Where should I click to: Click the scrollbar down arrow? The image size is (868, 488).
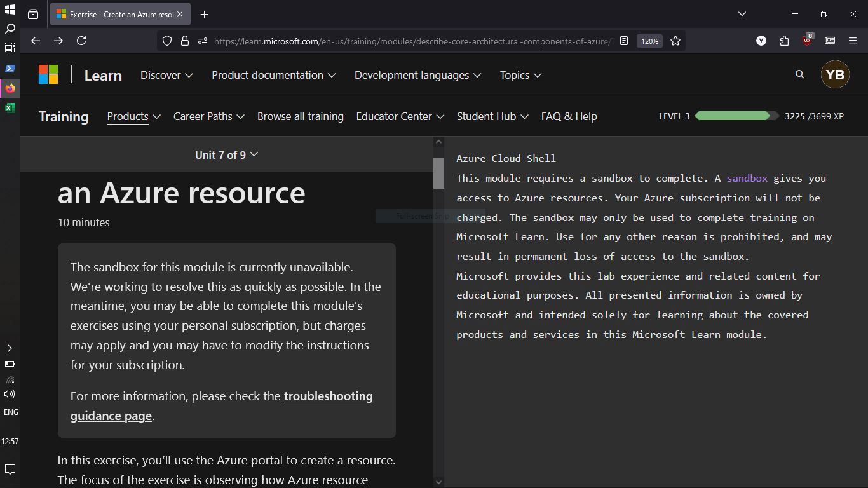tap(438, 482)
